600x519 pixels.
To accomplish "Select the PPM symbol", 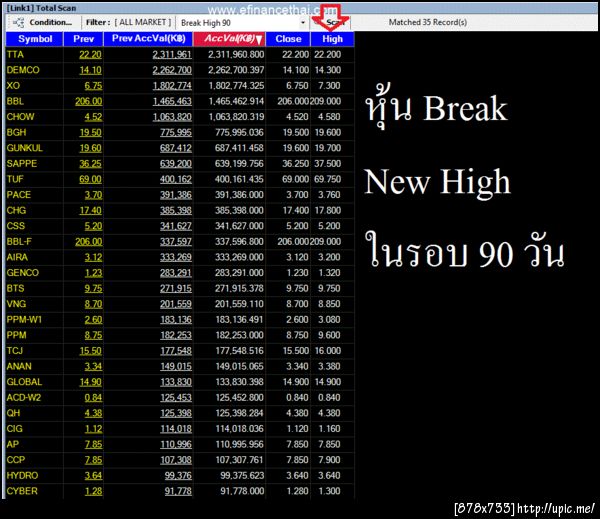I will (x=16, y=335).
